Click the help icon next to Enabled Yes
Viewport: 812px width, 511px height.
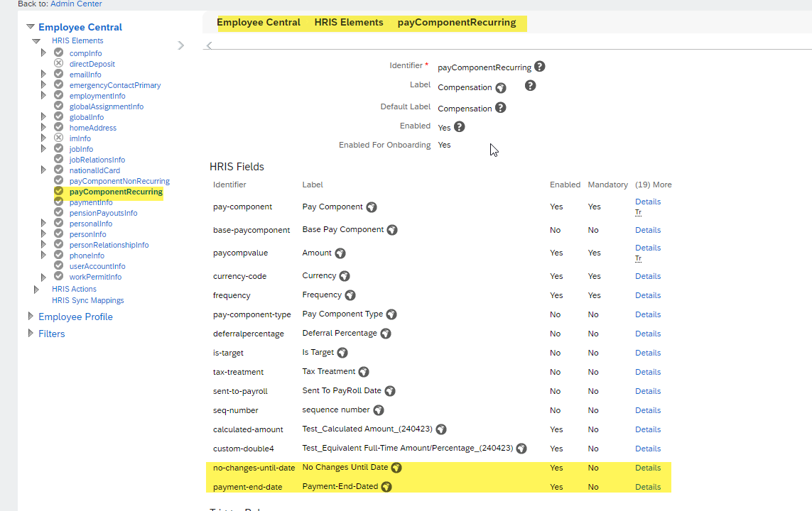click(x=460, y=127)
